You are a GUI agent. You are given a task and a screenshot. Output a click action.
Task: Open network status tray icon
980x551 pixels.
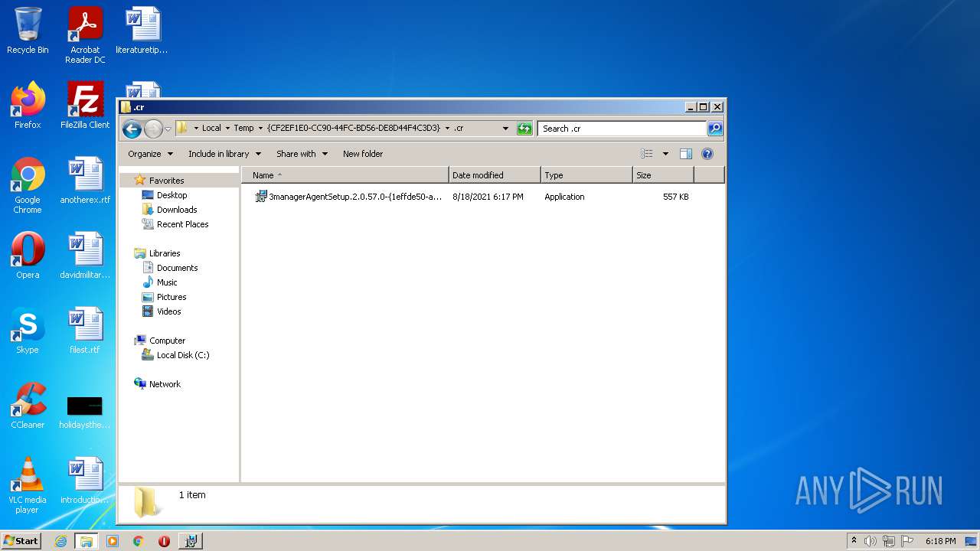point(889,541)
